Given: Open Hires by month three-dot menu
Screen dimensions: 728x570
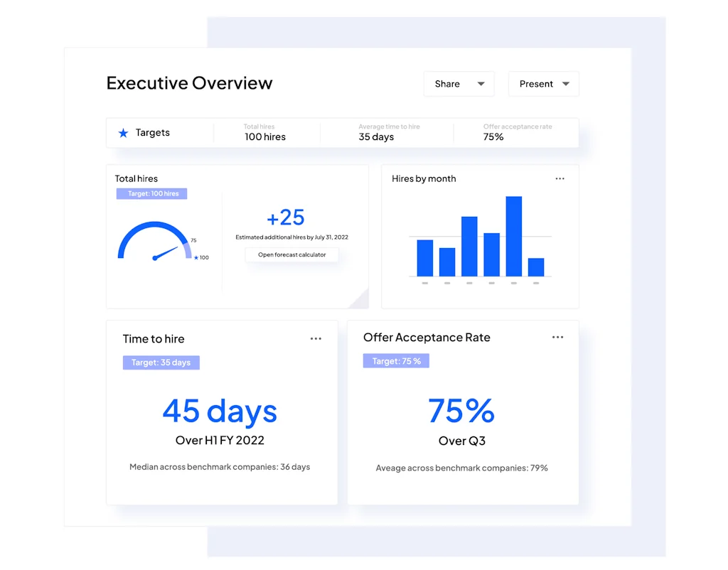Looking at the screenshot, I should point(560,178).
